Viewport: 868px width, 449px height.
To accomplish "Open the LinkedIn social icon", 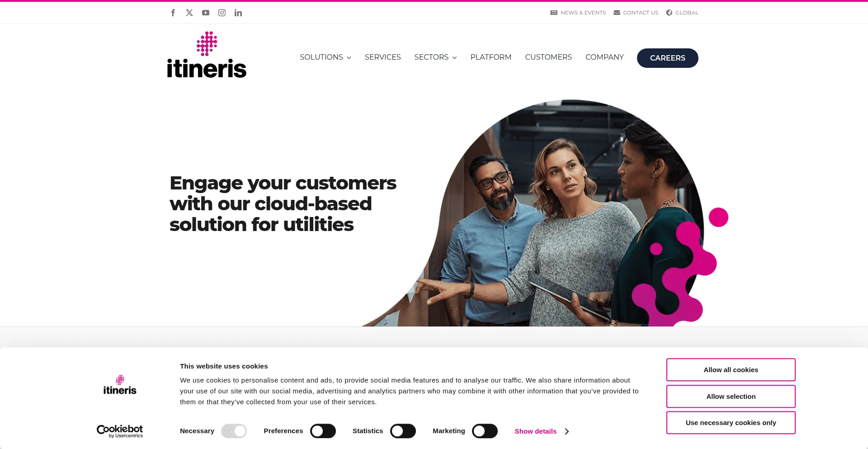I will [x=238, y=13].
